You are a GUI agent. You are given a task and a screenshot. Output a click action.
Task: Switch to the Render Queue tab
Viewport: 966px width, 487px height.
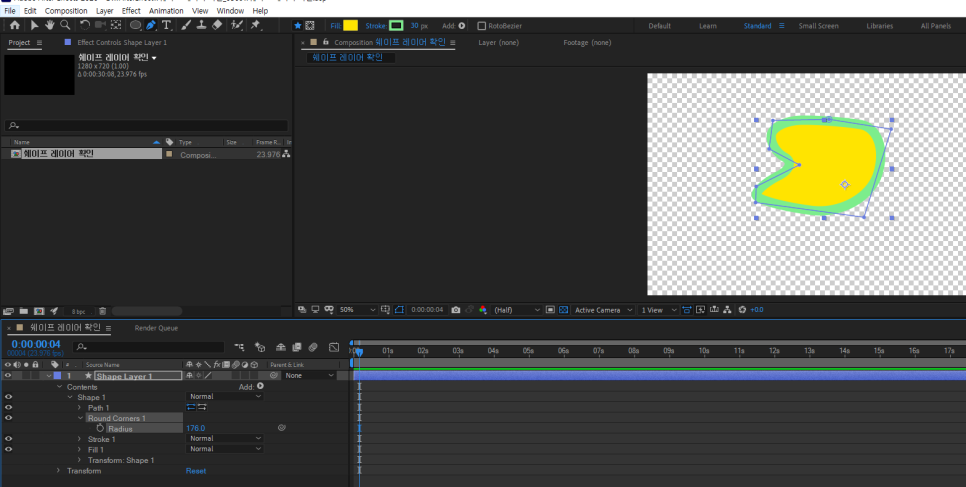[156, 328]
